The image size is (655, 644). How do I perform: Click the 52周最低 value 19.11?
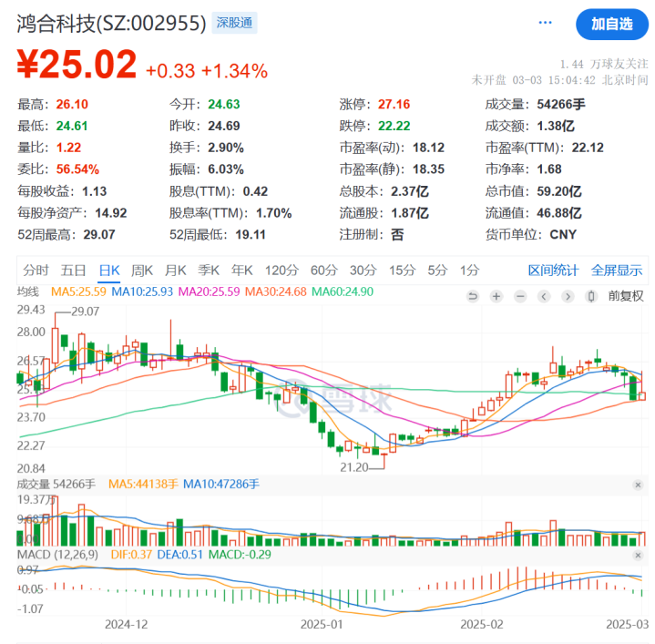coord(251,234)
